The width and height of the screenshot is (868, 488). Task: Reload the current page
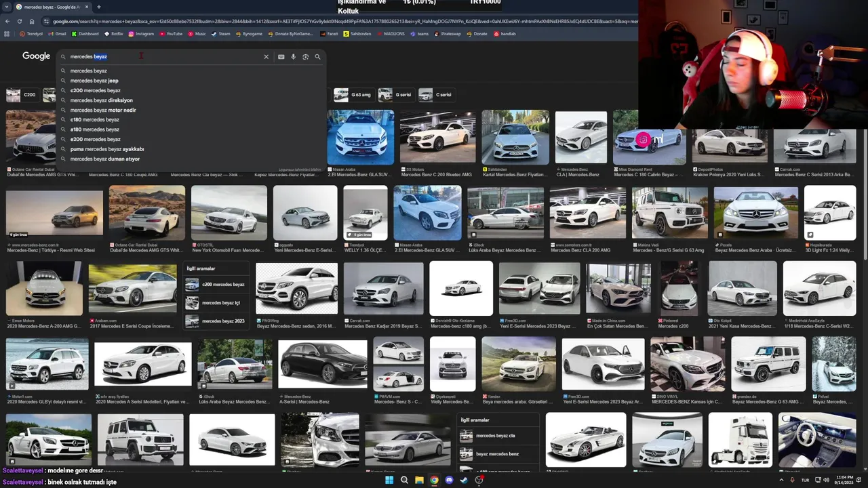pyautogui.click(x=20, y=21)
